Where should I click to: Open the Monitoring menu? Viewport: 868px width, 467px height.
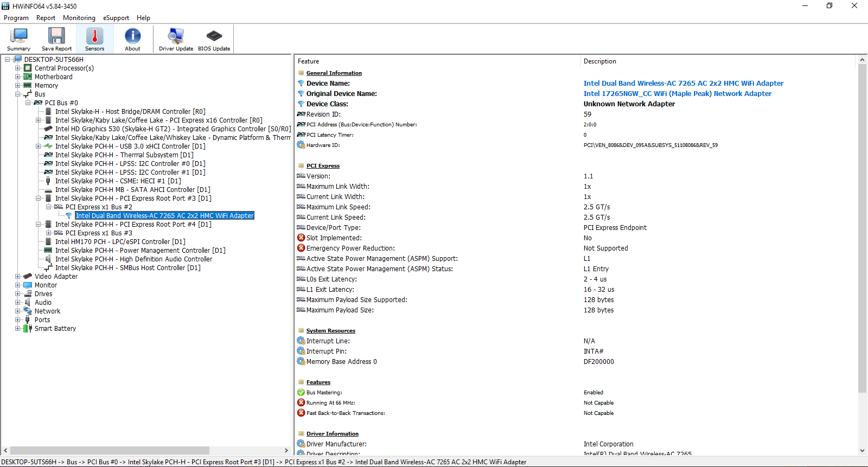tap(79, 18)
